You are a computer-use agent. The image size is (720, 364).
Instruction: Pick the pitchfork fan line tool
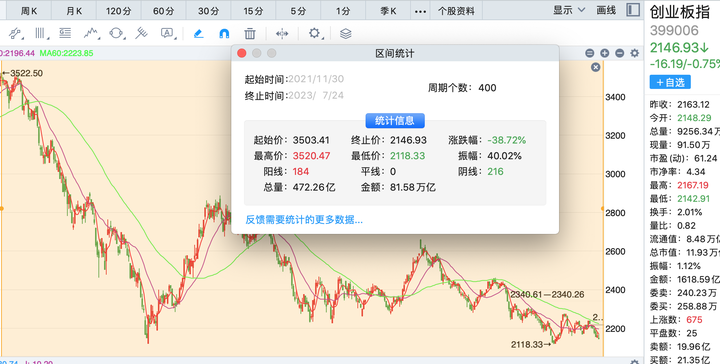pyautogui.click(x=141, y=33)
